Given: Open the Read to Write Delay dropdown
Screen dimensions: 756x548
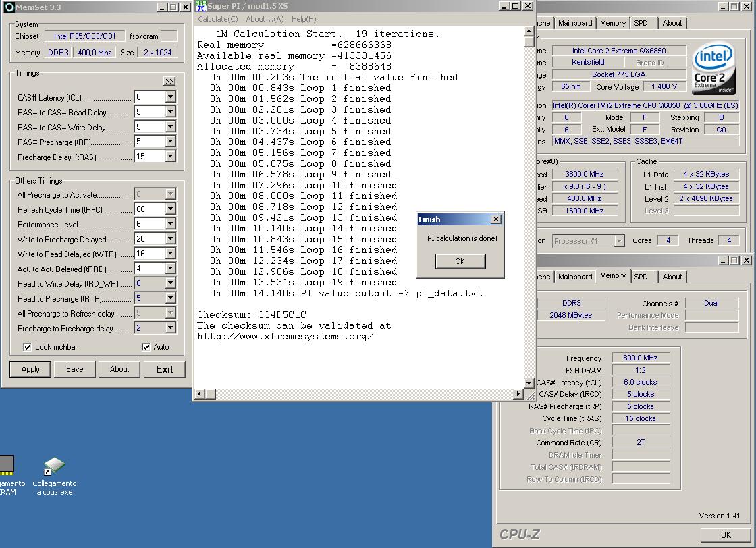Looking at the screenshot, I should (x=170, y=283).
